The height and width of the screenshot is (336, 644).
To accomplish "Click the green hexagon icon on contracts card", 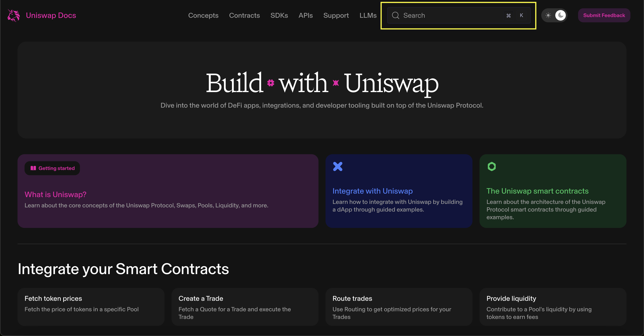I will click(x=492, y=166).
